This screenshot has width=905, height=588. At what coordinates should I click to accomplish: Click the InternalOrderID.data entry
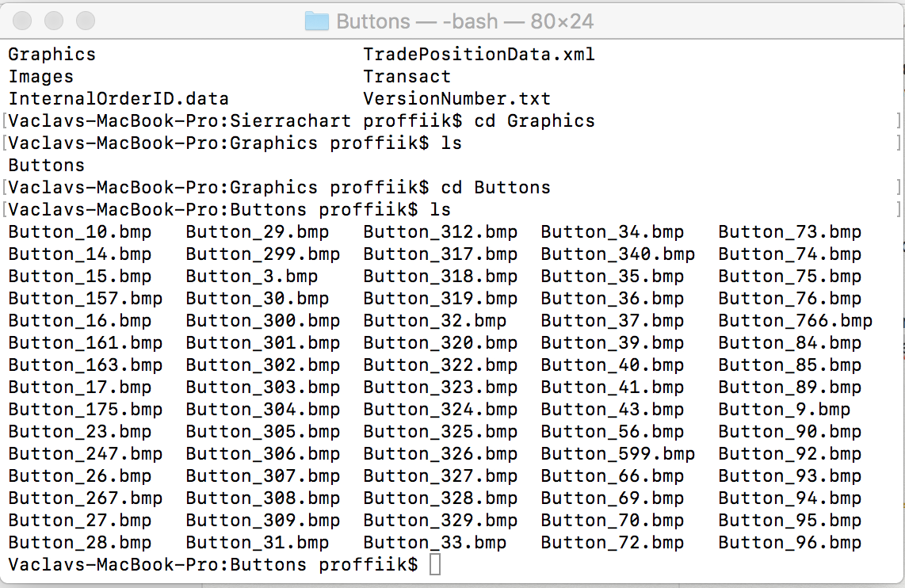(118, 99)
